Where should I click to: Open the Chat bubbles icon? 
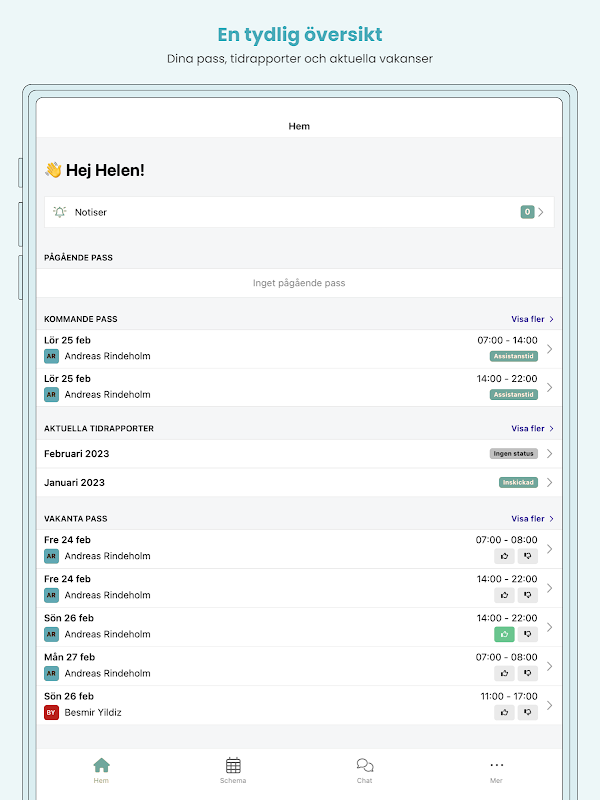[x=365, y=766]
